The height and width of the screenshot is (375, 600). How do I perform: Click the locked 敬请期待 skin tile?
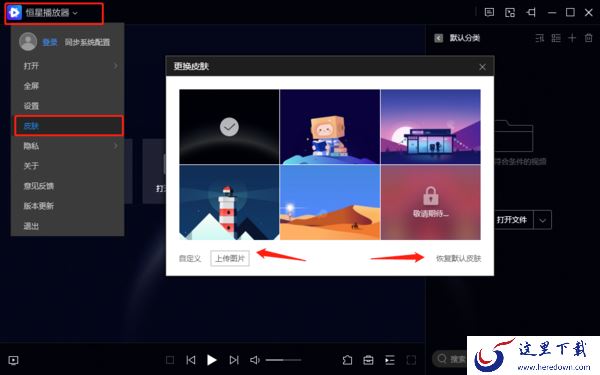[x=430, y=202]
